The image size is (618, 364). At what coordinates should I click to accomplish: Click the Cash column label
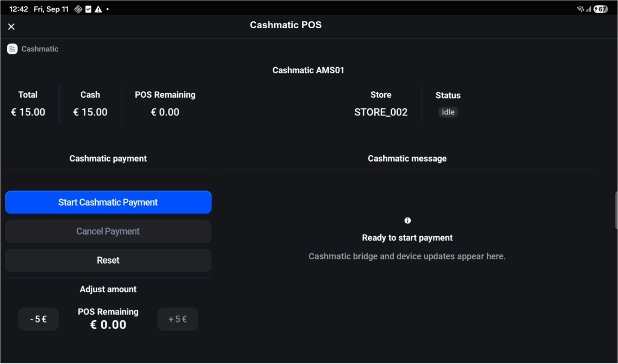click(x=90, y=95)
